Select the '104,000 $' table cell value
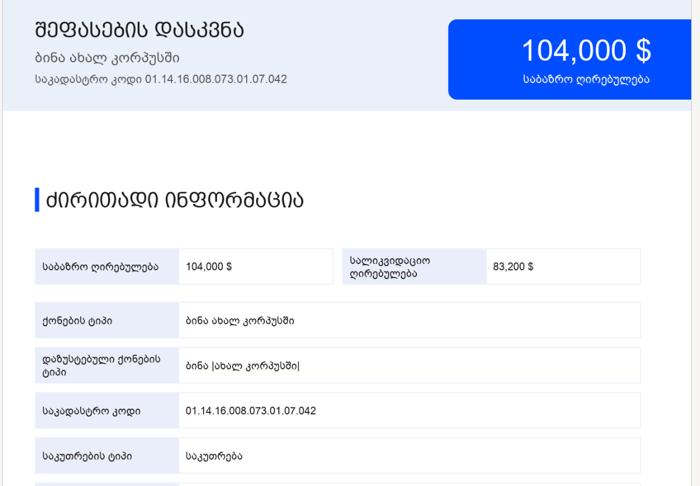This screenshot has height=486, width=700. pos(209,267)
